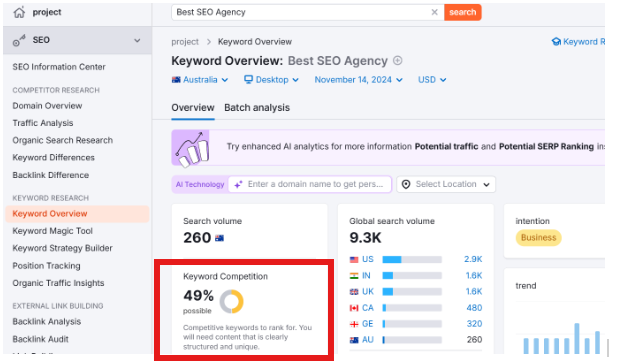This screenshot has height=361, width=625.
Task: Click the AI analytics banner chart icon
Action: tap(193, 148)
